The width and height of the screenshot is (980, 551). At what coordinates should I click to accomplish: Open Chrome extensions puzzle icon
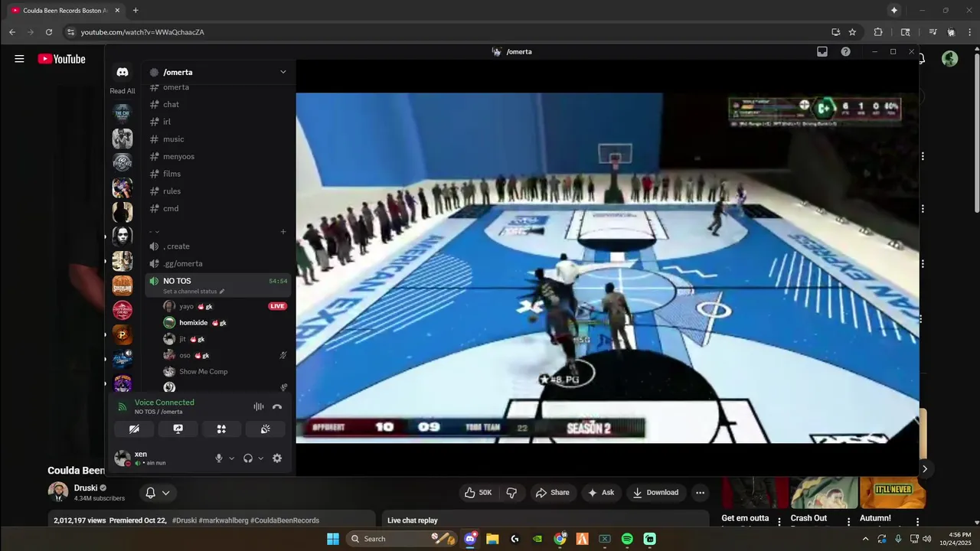point(878,32)
